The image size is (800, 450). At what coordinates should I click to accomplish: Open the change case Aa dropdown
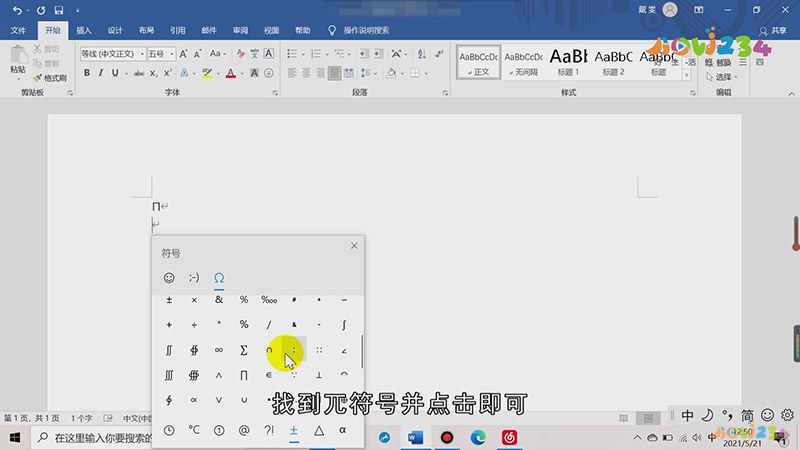(x=218, y=54)
